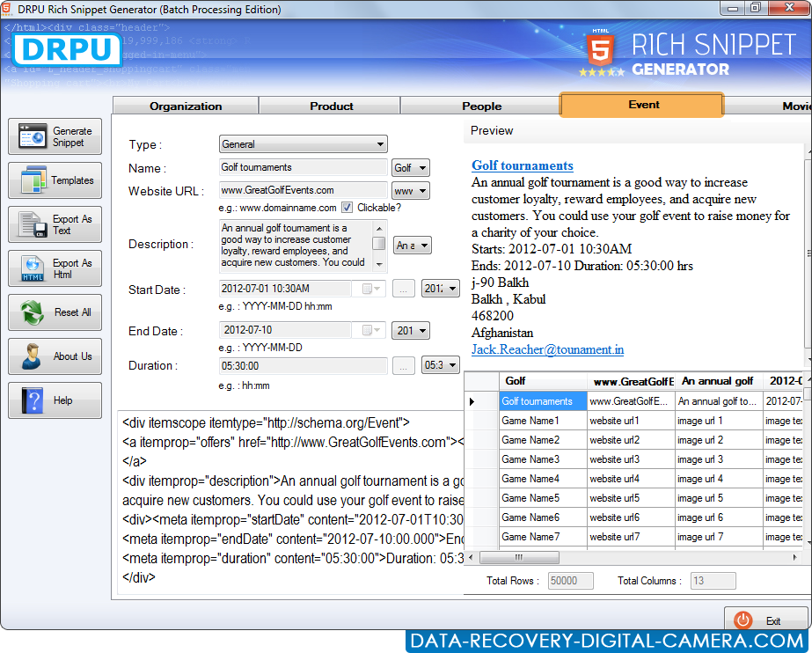Image resolution: width=812 pixels, height=653 pixels.
Task: Click the Total Rows value box
Action: click(x=571, y=581)
